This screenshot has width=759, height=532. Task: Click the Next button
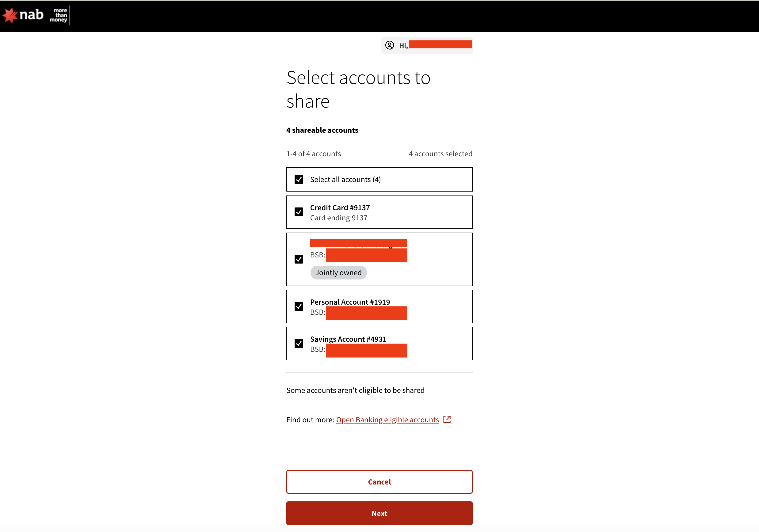click(379, 513)
